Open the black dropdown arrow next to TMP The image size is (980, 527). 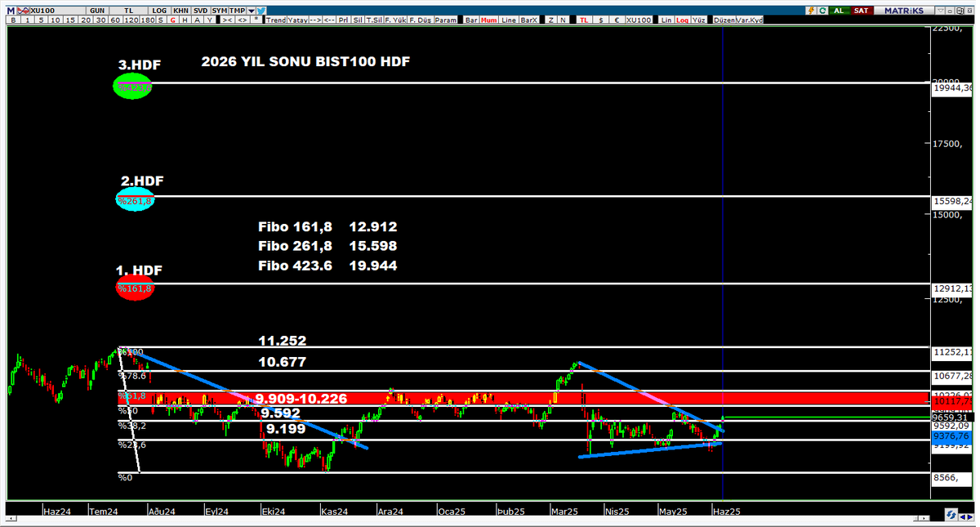click(251, 11)
